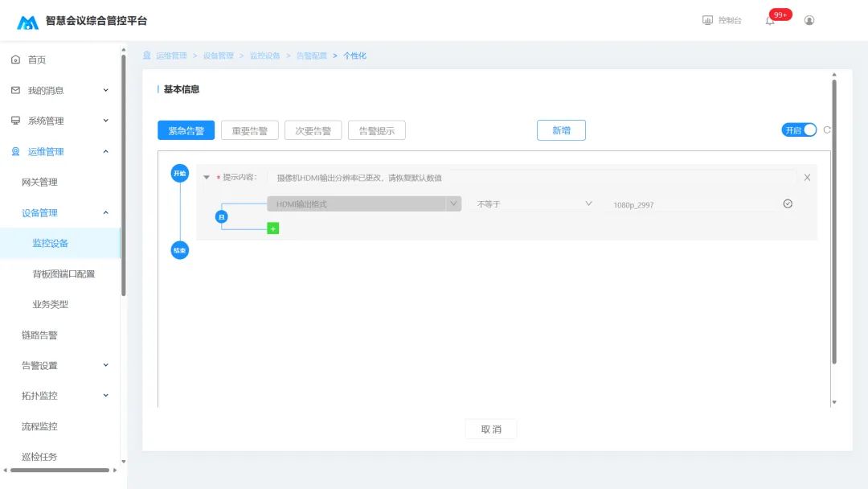Image resolution: width=868 pixels, height=489 pixels.
Task: Click the 结束 end node circle
Action: point(179,250)
